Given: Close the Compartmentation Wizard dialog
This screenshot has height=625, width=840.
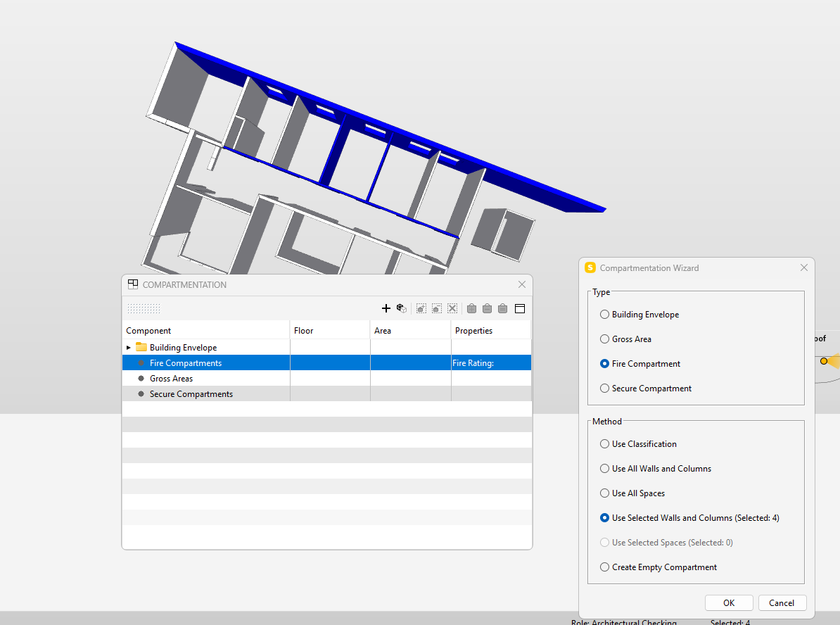Looking at the screenshot, I should pos(803,267).
